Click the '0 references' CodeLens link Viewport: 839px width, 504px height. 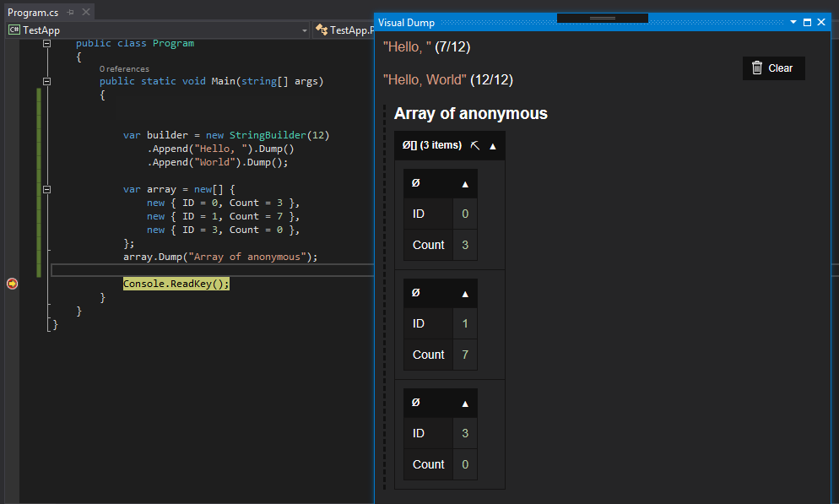[124, 69]
